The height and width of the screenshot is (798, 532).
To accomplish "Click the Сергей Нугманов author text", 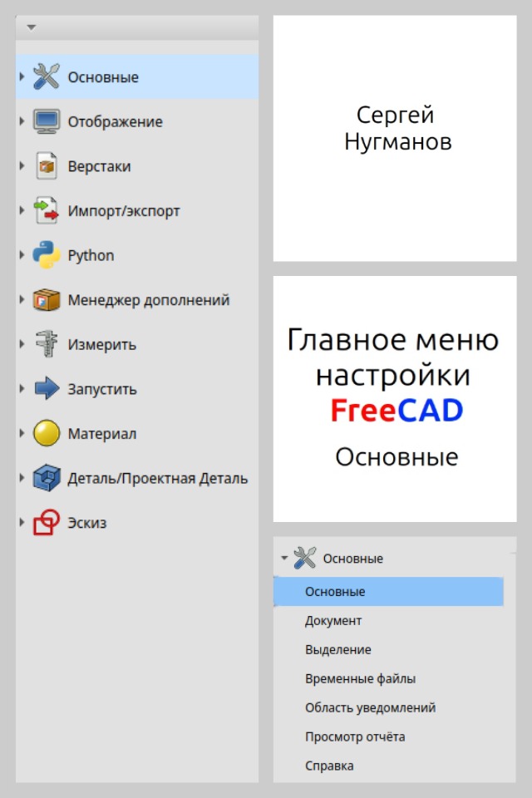I will pyautogui.click(x=397, y=128).
